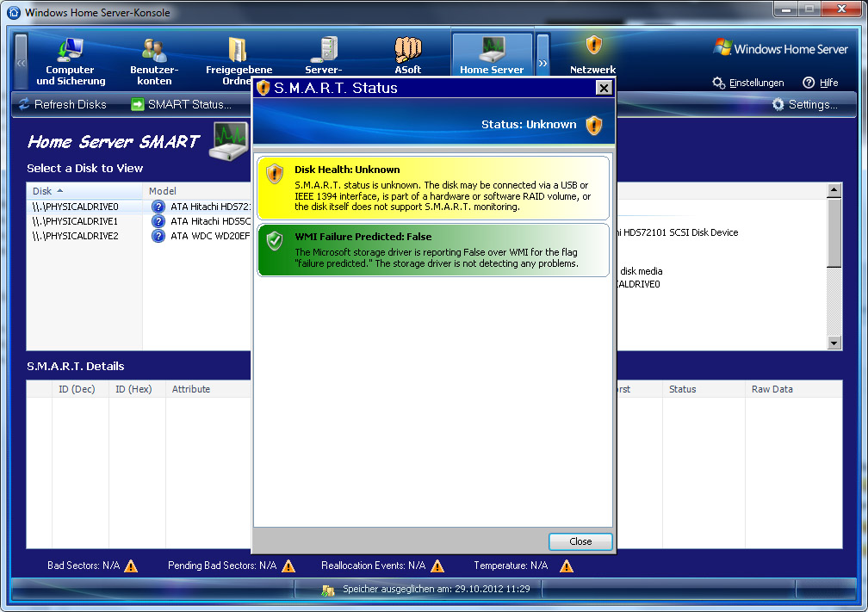Click the Windows Home Server logo
The image size is (868, 612).
pyautogui.click(x=780, y=48)
